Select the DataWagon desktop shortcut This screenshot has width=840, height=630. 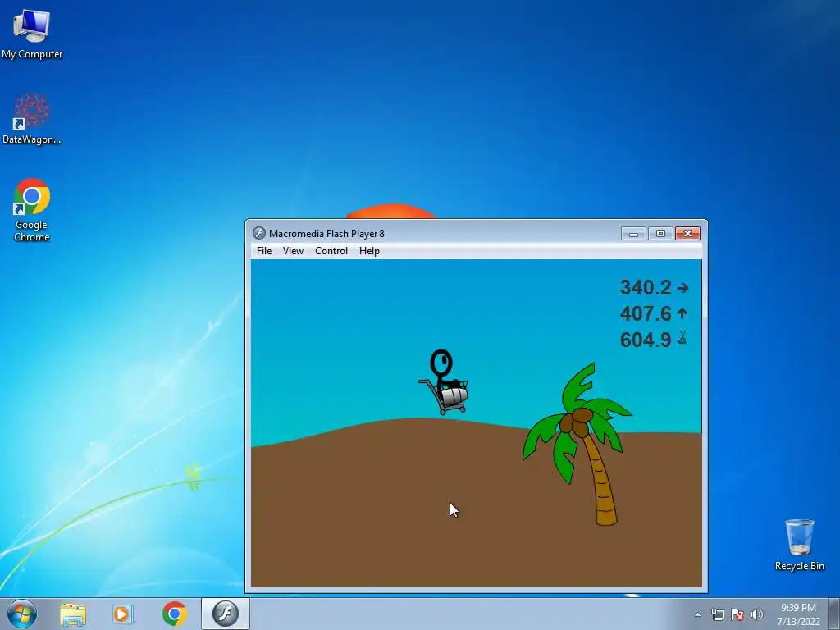[32, 119]
